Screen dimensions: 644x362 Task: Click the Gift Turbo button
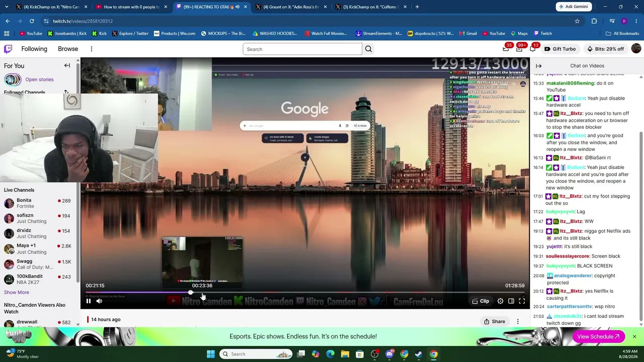pyautogui.click(x=560, y=49)
